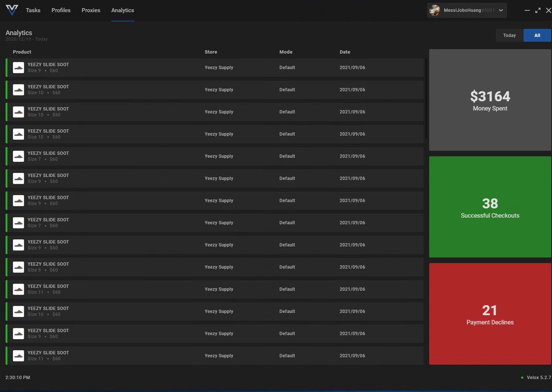This screenshot has width=552, height=392.
Task: Minimize the Velox window
Action: click(x=527, y=10)
